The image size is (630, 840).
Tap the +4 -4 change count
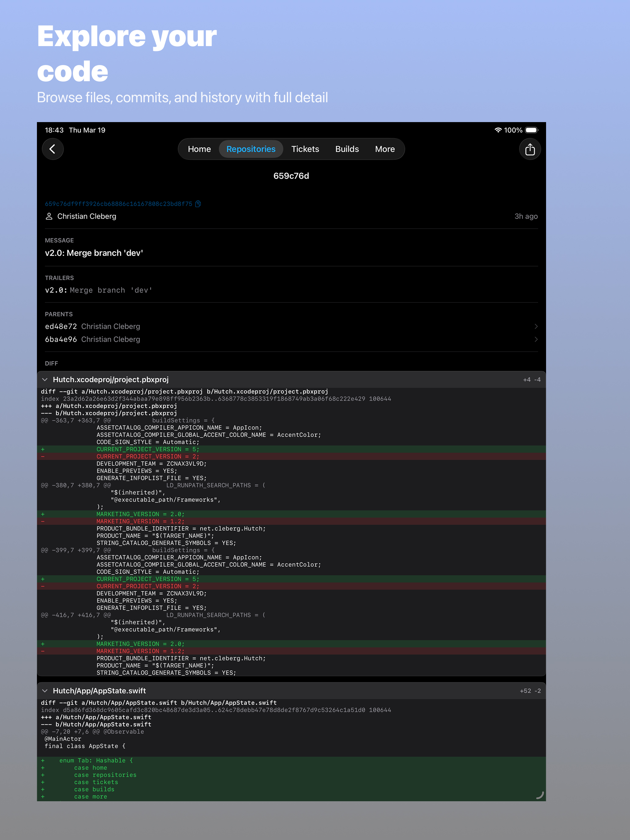[x=532, y=379]
